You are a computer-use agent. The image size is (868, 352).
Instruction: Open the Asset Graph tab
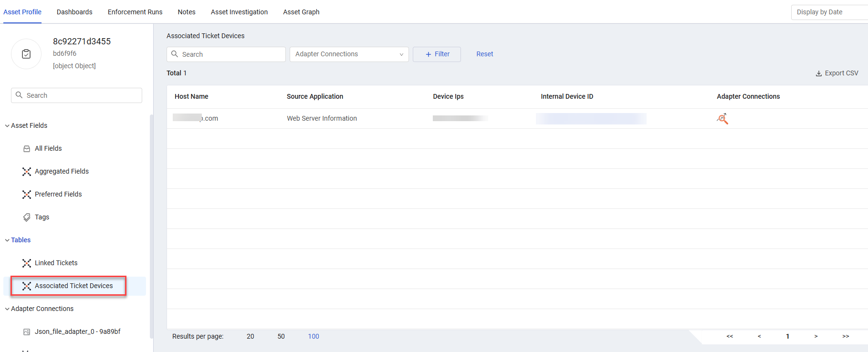click(301, 12)
